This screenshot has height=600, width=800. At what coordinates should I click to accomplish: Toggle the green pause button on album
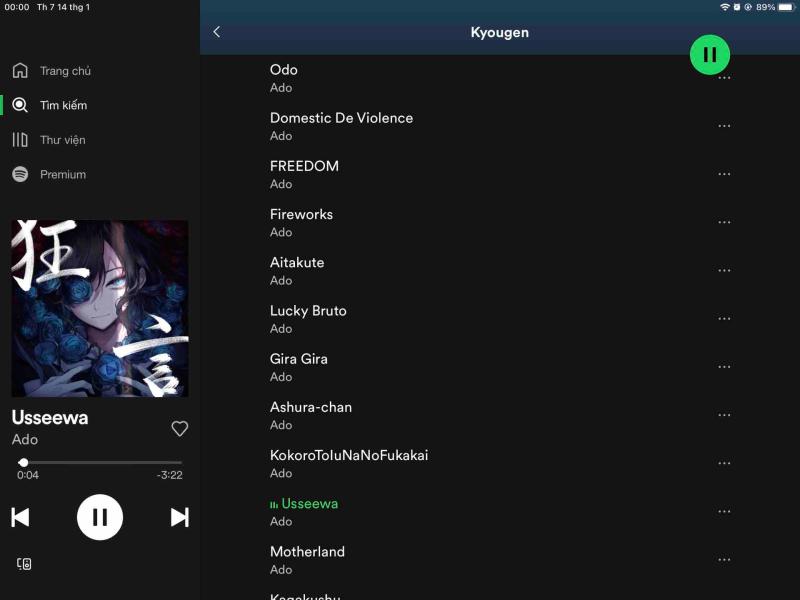pyautogui.click(x=710, y=54)
